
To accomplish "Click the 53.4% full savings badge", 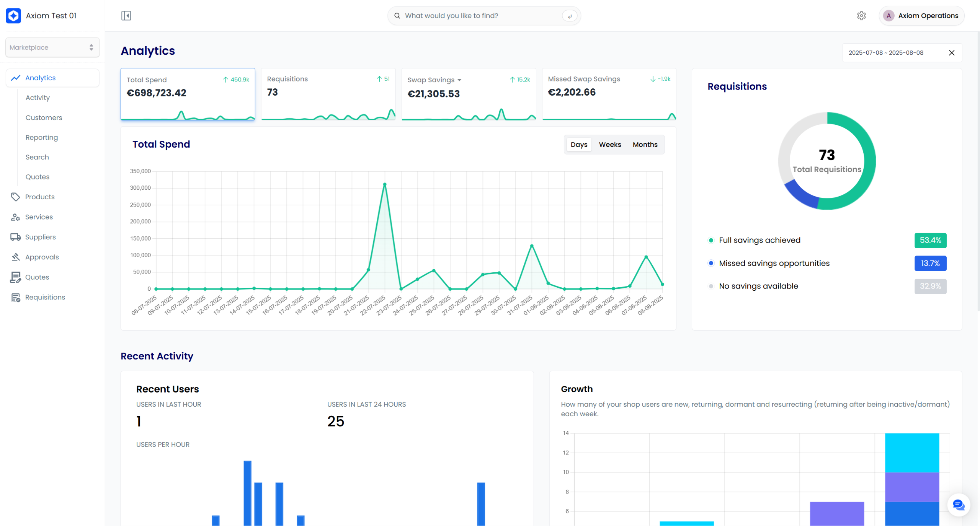I will click(930, 240).
